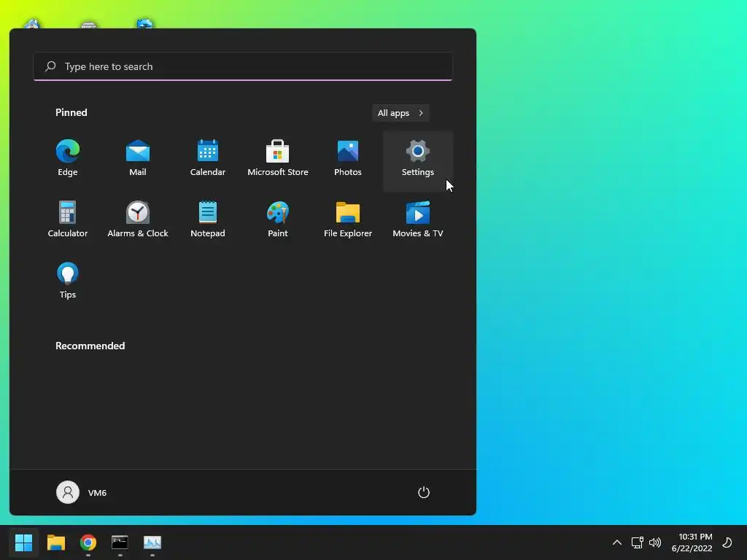The width and height of the screenshot is (747, 560).
Task: Click the Recommended section heading
Action: [x=90, y=346]
